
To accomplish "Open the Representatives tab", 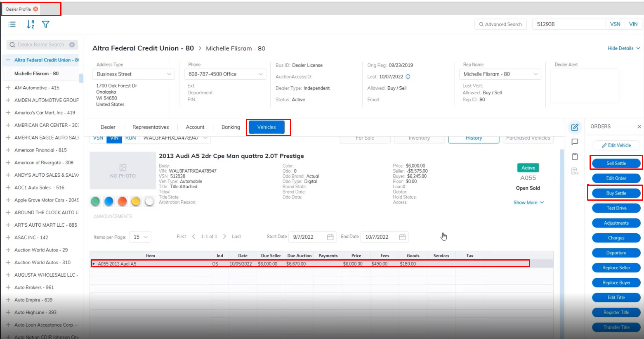I will pos(151,127).
